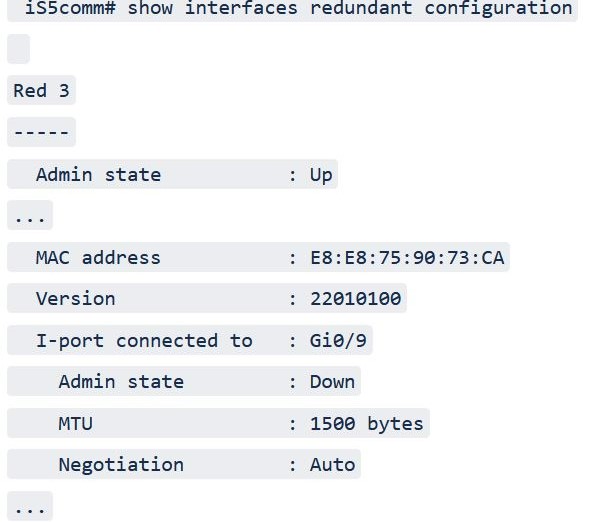Click the first ellipsis line after Admin state
Image resolution: width=596 pixels, height=522 pixels.
[30, 216]
